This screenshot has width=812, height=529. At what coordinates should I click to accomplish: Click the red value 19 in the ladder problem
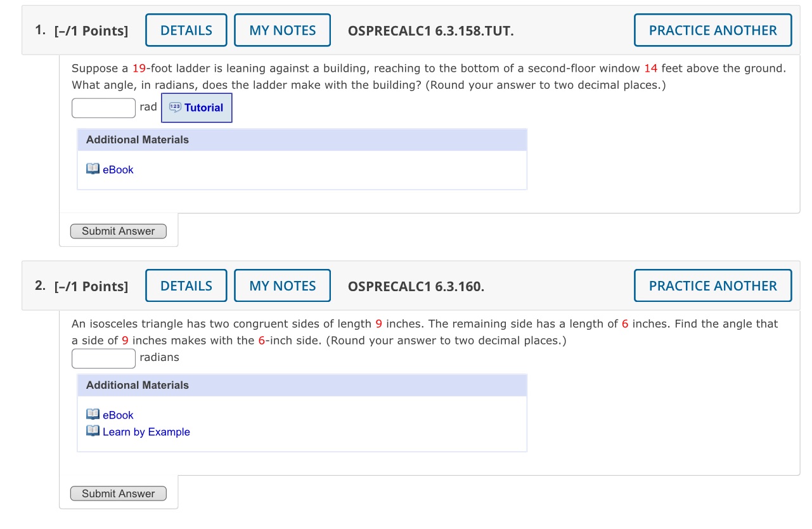pyautogui.click(x=139, y=69)
